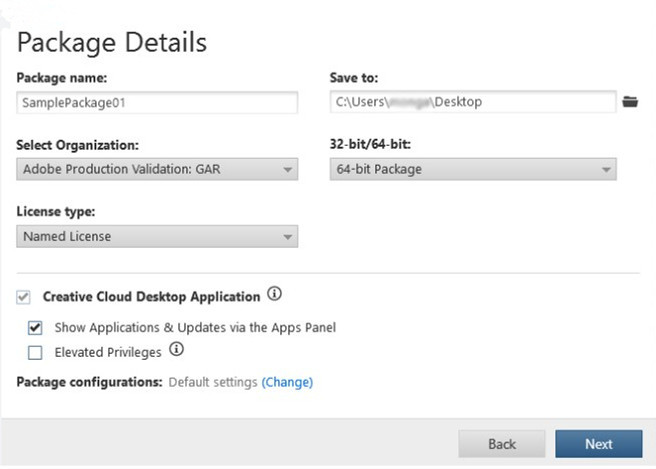
Task: Click the Change link for package configurations
Action: pos(287,382)
